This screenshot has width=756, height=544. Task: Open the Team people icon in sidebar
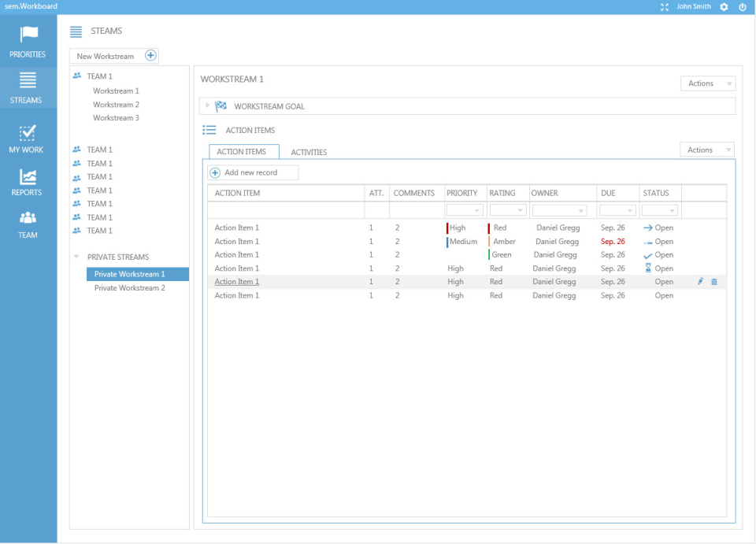tap(28, 217)
